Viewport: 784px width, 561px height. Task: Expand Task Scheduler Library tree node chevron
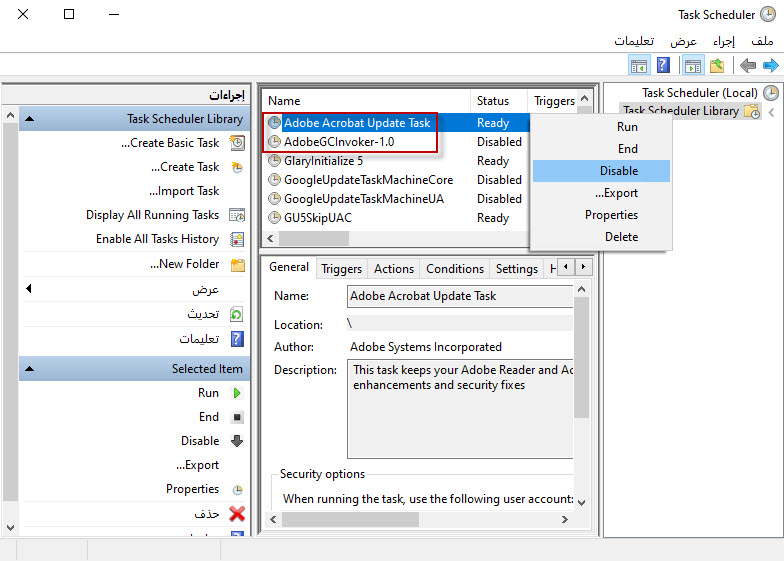click(x=772, y=112)
